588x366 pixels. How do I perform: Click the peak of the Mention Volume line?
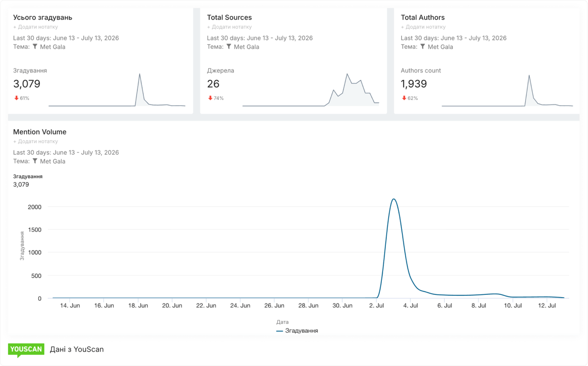pos(394,199)
